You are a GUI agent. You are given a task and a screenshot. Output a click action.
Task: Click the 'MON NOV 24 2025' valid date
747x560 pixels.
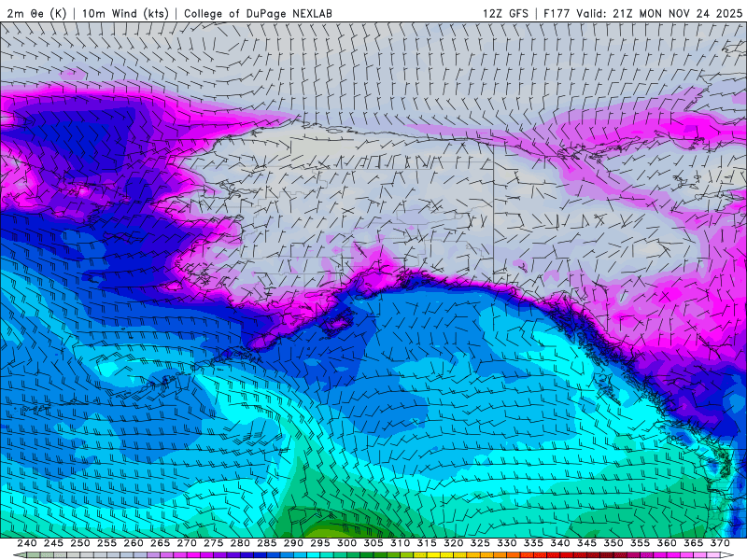click(x=691, y=13)
